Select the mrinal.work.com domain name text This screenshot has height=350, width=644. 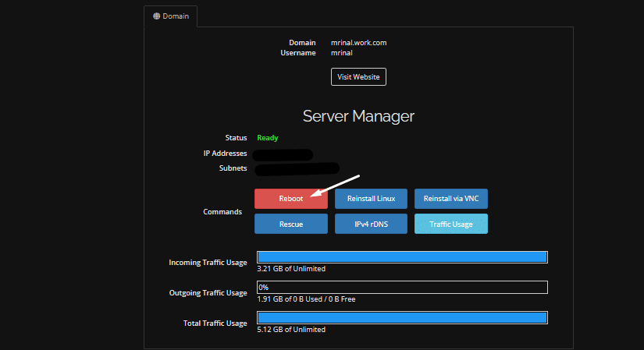358,43
